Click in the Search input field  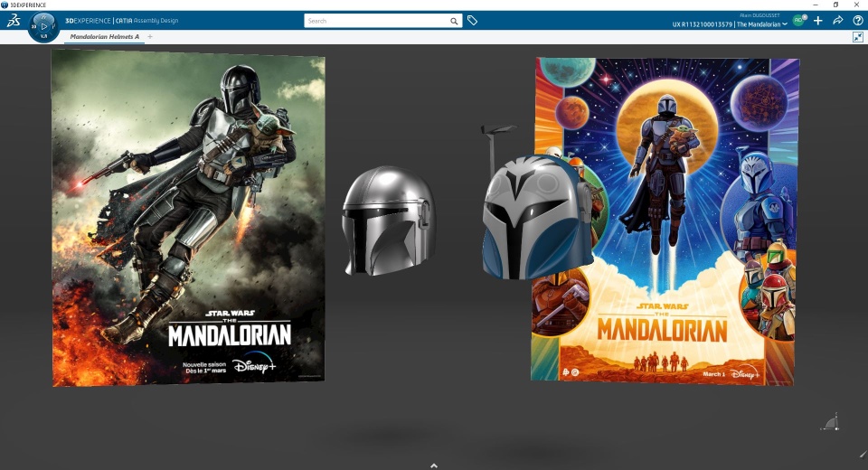(x=376, y=21)
